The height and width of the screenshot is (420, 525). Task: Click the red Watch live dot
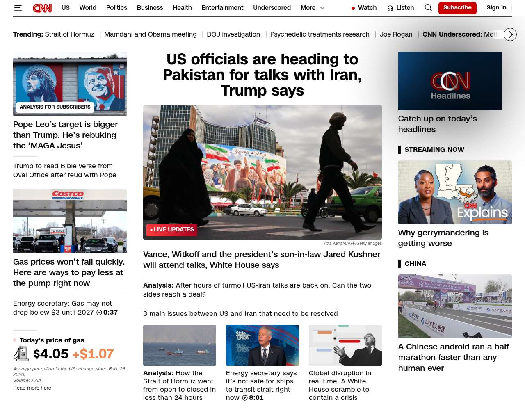tap(353, 8)
